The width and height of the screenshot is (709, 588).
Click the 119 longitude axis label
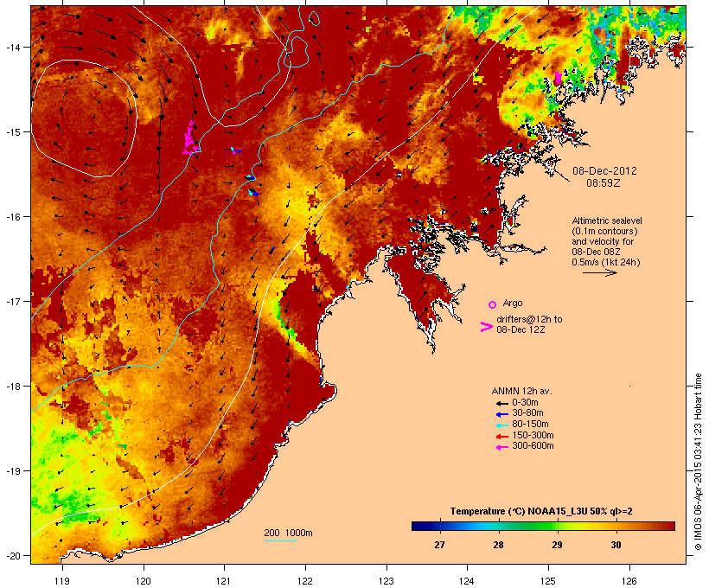click(x=62, y=581)
